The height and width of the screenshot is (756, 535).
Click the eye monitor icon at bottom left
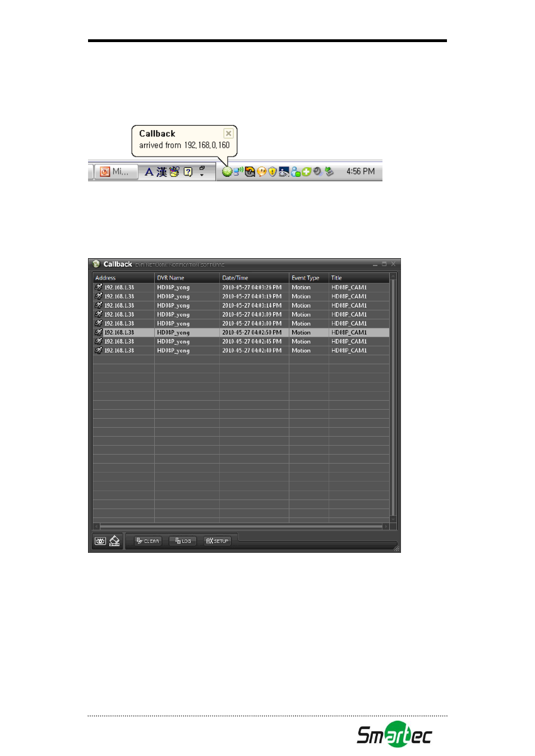(x=100, y=541)
